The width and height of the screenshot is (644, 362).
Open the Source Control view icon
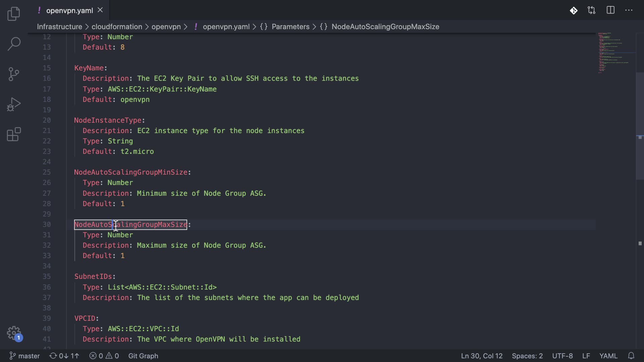pos(14,74)
